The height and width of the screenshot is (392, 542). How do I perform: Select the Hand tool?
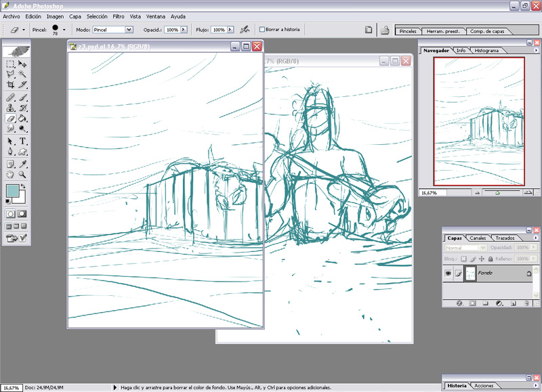pyautogui.click(x=10, y=175)
